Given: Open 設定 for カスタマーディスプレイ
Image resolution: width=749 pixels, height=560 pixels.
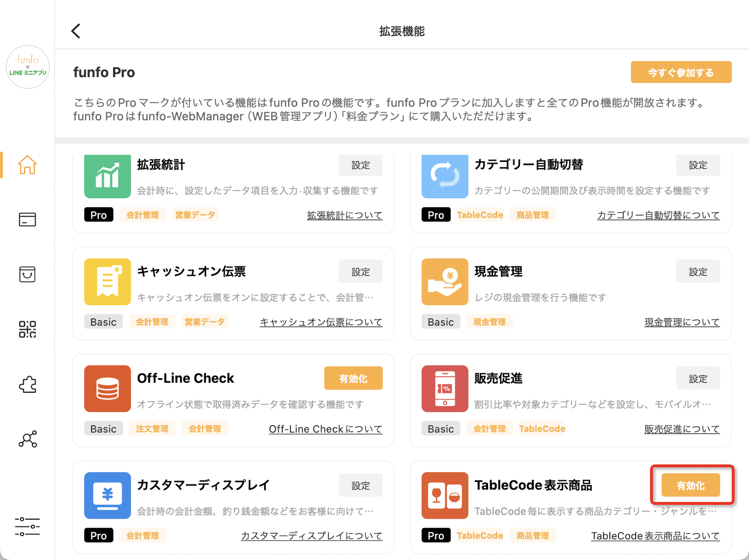Looking at the screenshot, I should click(x=361, y=485).
